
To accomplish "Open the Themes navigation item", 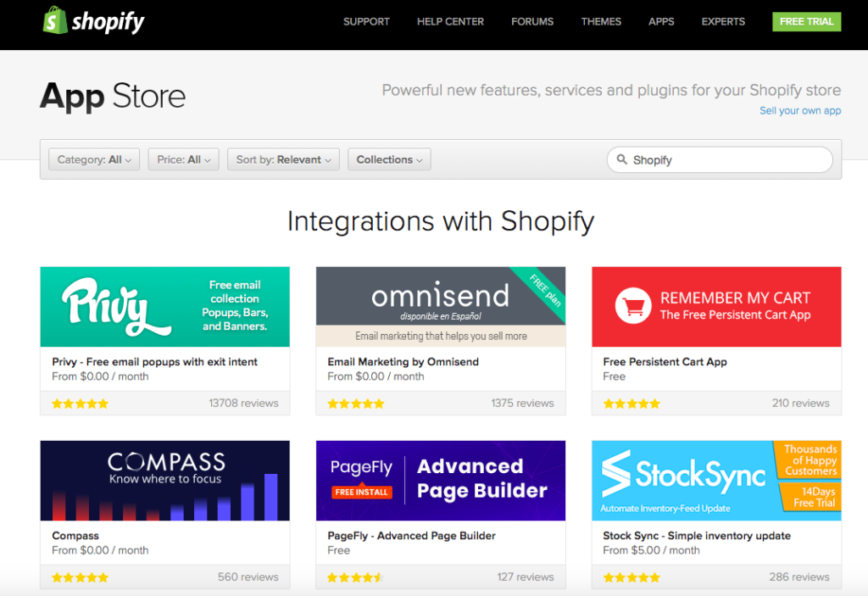I will (601, 21).
